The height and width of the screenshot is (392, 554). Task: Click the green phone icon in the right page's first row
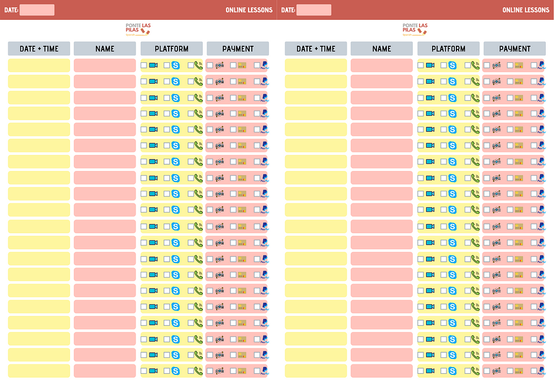476,65
